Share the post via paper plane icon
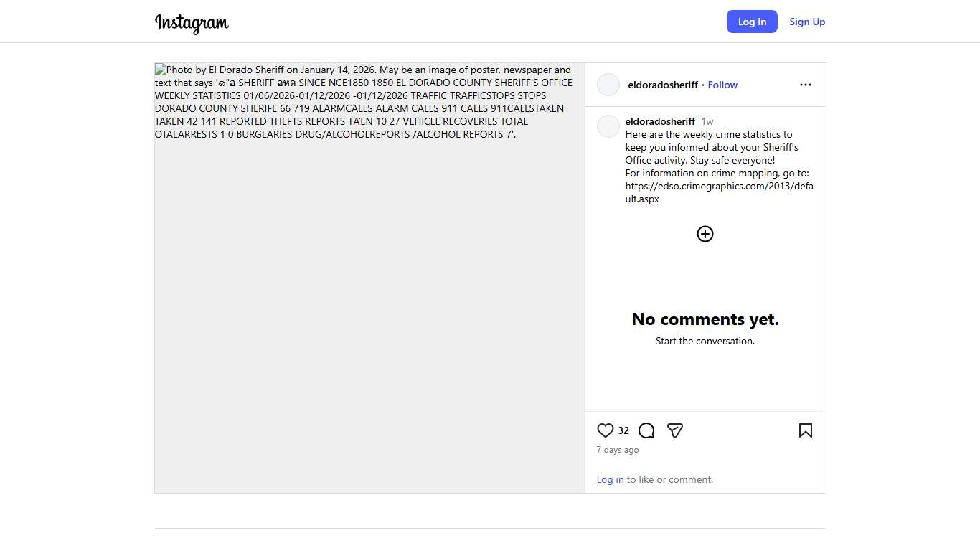The height and width of the screenshot is (551, 980). (674, 430)
